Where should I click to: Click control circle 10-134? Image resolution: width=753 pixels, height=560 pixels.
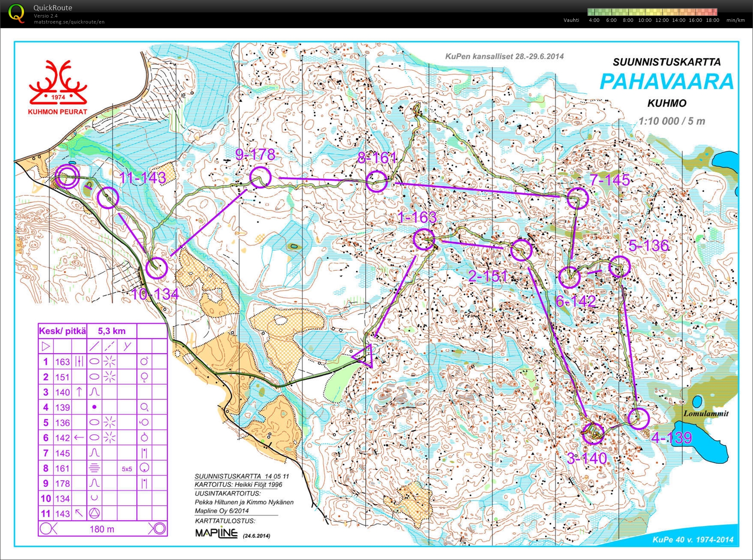[156, 268]
